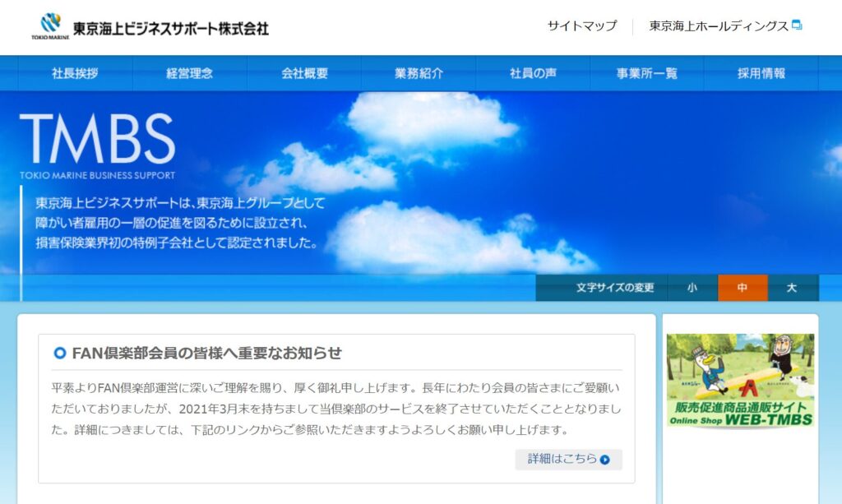This screenshot has height=504, width=842.
Task: Select medium (中) text size
Action: point(743,288)
